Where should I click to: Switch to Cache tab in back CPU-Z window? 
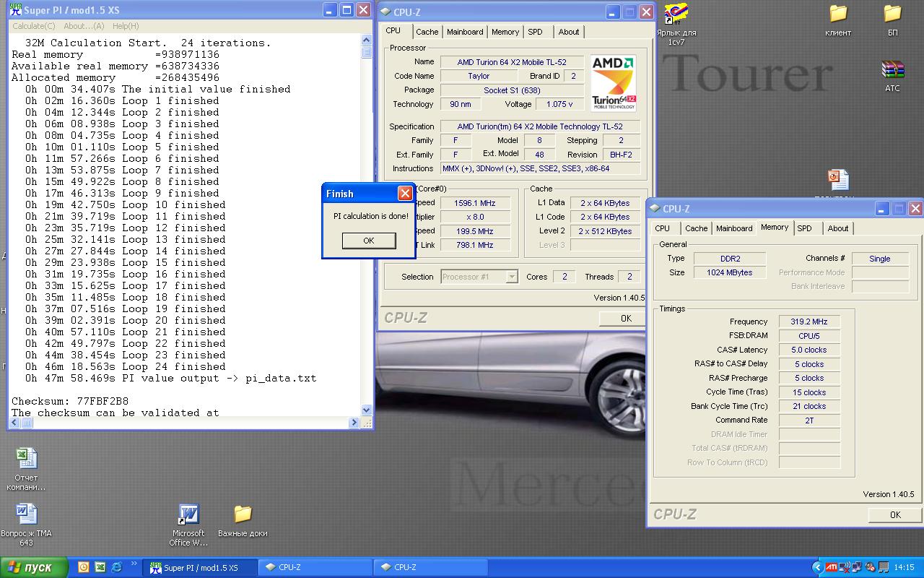(427, 32)
